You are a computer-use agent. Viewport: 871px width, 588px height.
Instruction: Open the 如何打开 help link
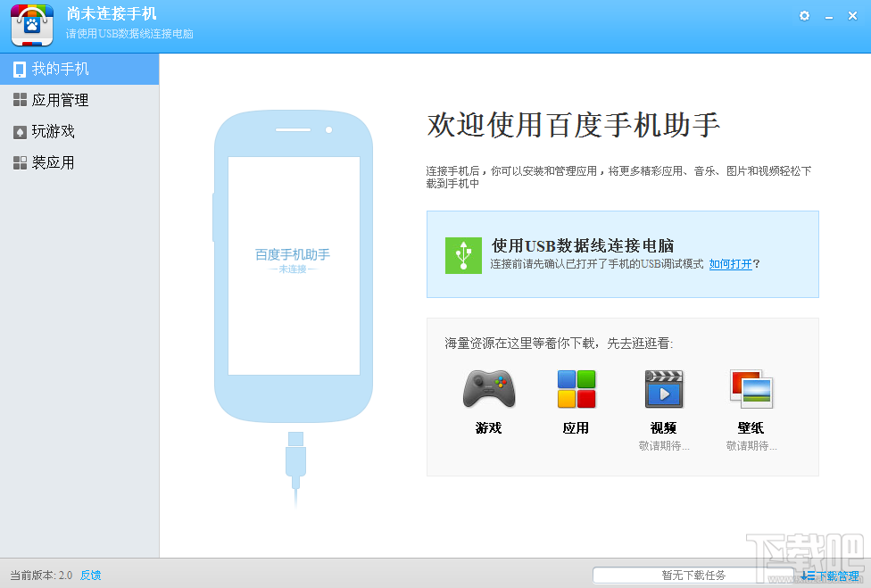(x=731, y=264)
